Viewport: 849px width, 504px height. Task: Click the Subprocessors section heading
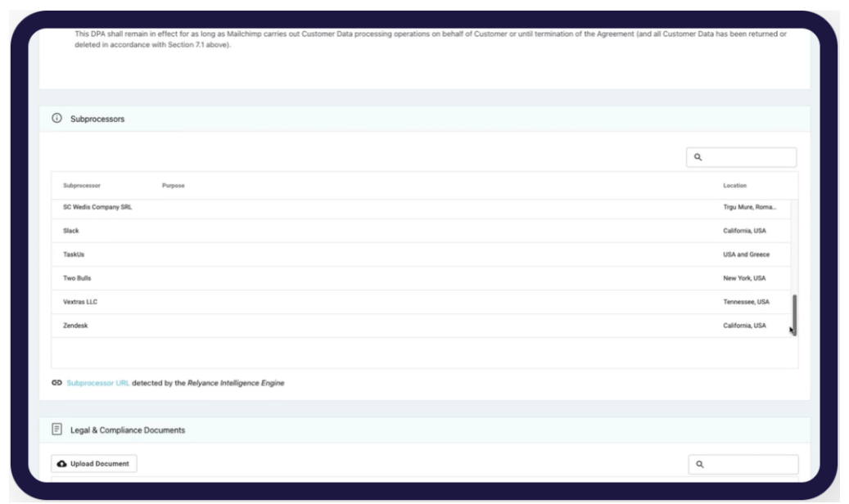pyautogui.click(x=97, y=119)
